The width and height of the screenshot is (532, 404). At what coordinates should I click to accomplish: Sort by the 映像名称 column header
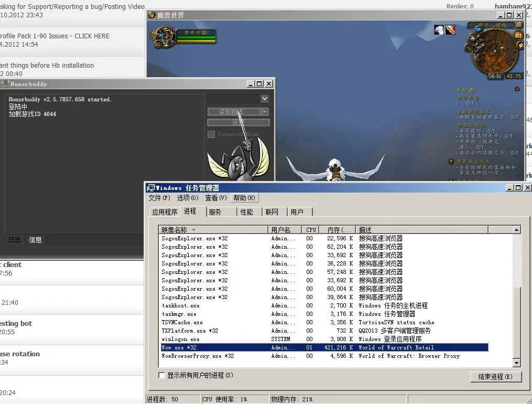coord(213,230)
